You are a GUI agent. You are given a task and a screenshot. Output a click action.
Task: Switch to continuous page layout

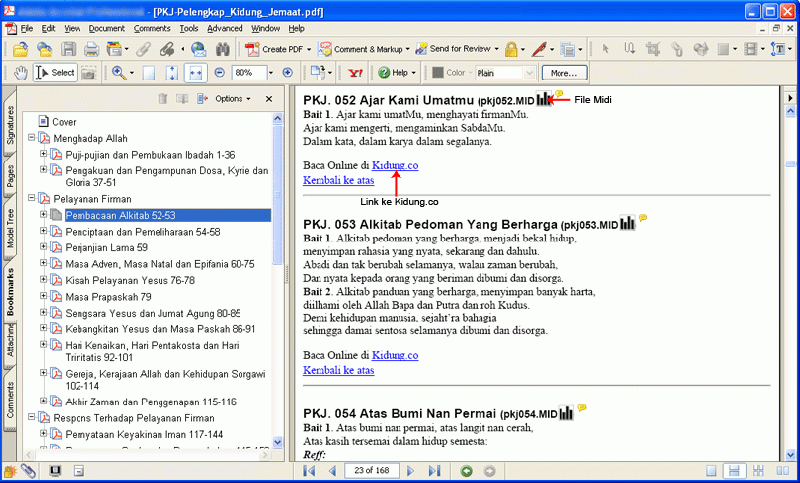[x=735, y=470]
